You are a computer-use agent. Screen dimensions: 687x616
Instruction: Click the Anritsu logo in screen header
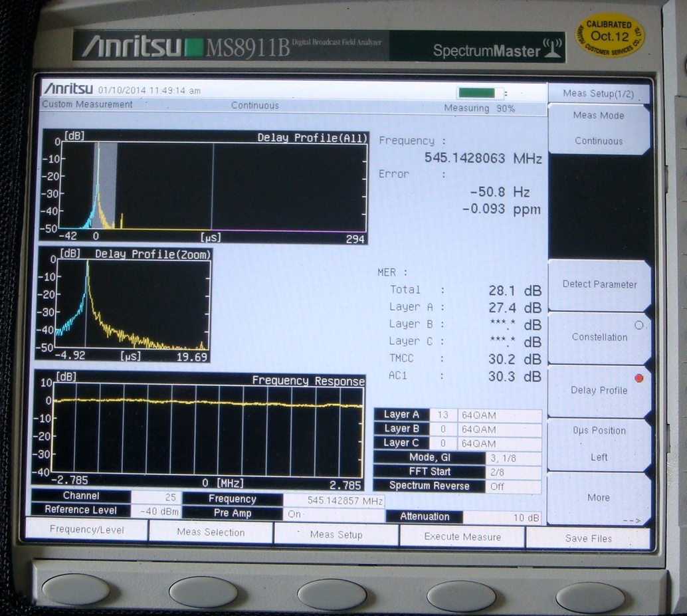point(68,88)
